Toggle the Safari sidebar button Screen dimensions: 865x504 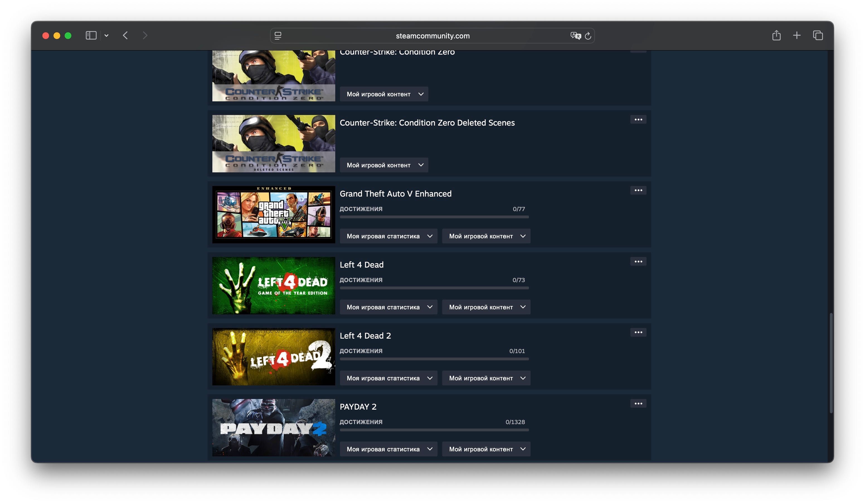91,35
